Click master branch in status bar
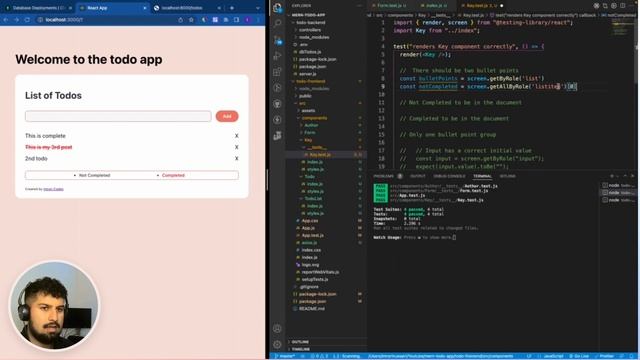This screenshot has width=640, height=360. (x=285, y=356)
